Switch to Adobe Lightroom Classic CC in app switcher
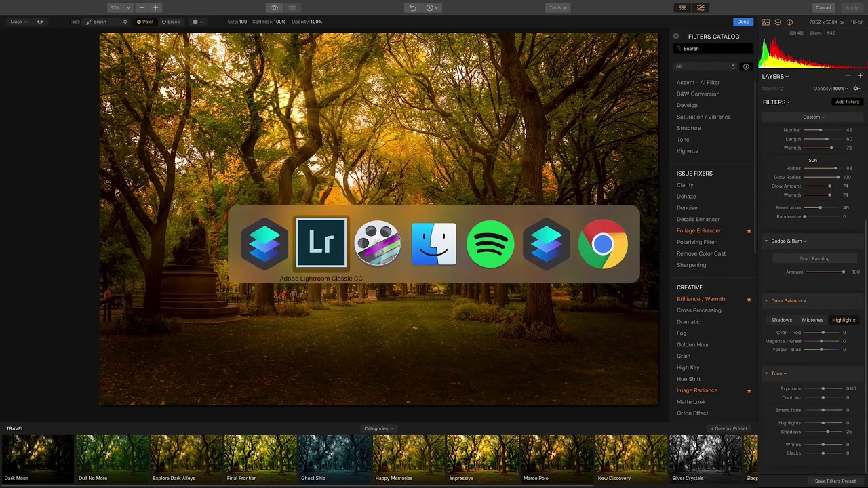 (321, 243)
